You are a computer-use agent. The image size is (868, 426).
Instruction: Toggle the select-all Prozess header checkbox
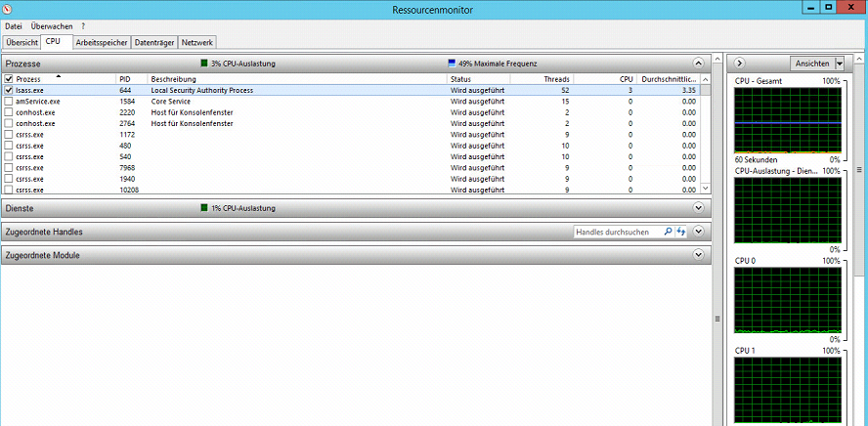(9, 78)
